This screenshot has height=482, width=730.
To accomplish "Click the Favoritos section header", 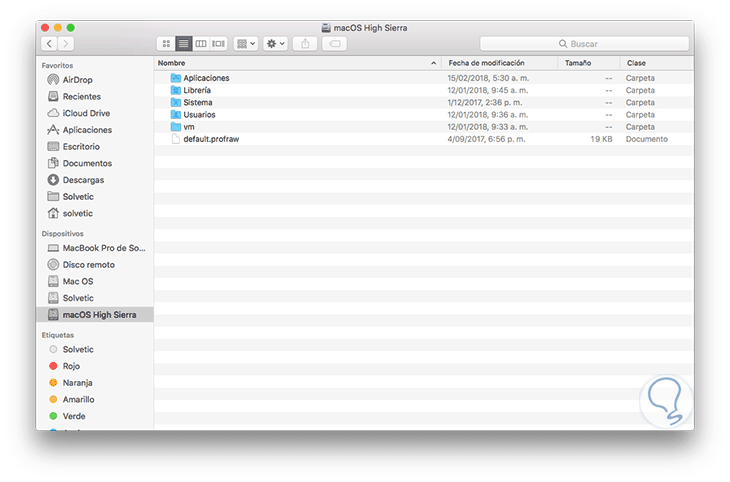I will coord(57,66).
